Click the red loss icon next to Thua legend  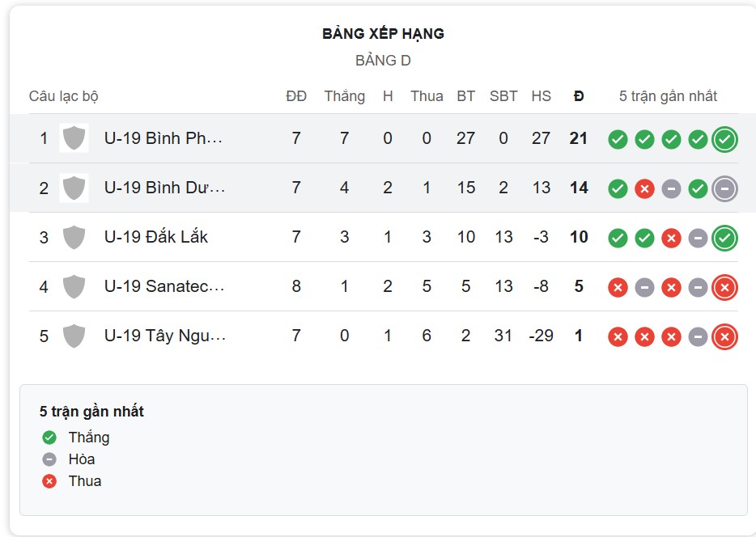[x=48, y=480]
